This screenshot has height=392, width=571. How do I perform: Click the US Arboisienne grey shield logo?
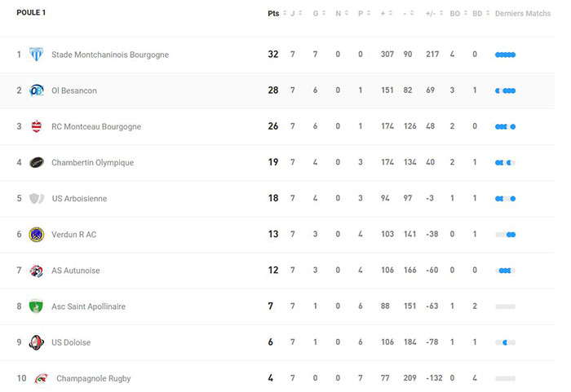tap(37, 198)
